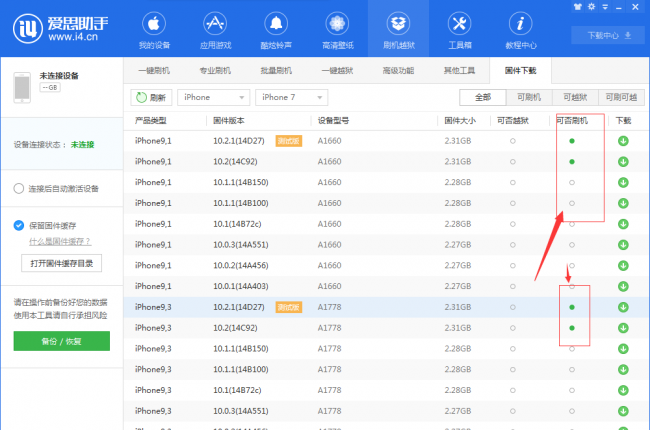Select the 固件下载 tab
Image resolution: width=650 pixels, height=430 pixels.
pyautogui.click(x=520, y=70)
